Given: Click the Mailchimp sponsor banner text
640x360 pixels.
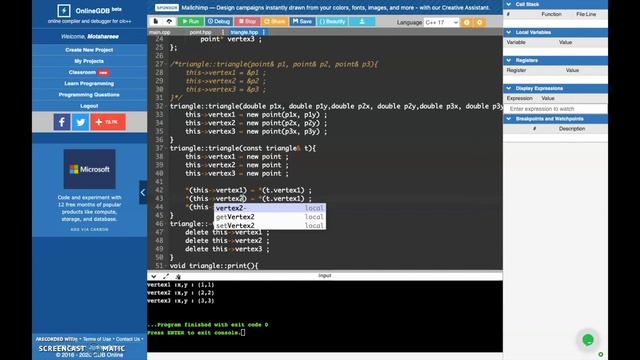Looking at the screenshot, I should pos(336,7).
